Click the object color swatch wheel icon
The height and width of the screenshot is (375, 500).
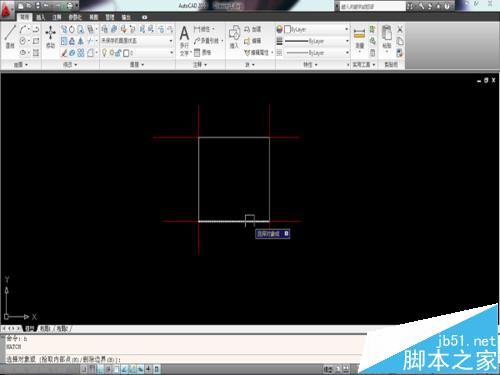[279, 29]
